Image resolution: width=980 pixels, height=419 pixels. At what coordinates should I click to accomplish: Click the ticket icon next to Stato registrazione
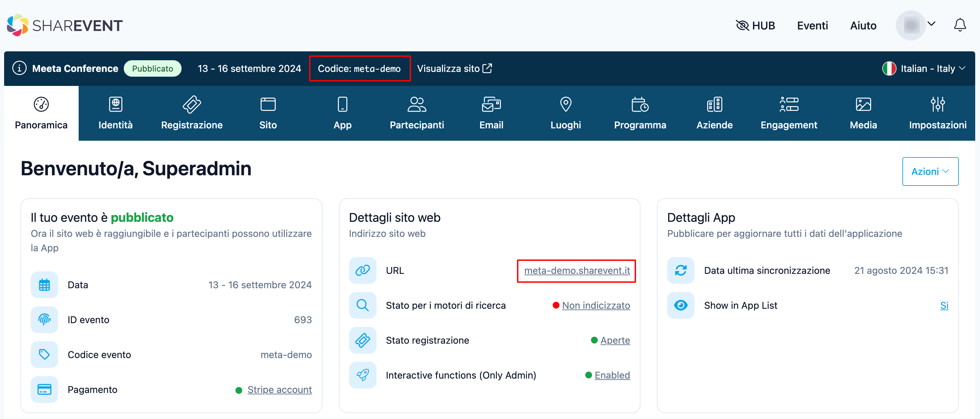coord(362,340)
